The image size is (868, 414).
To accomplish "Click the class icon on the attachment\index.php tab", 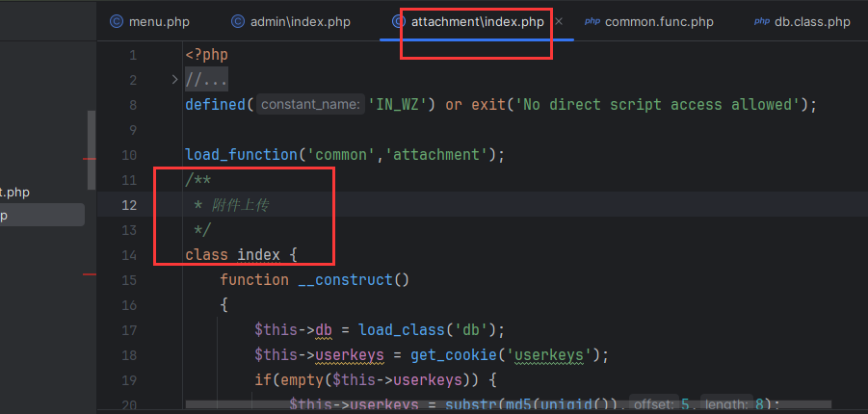I will 399,21.
